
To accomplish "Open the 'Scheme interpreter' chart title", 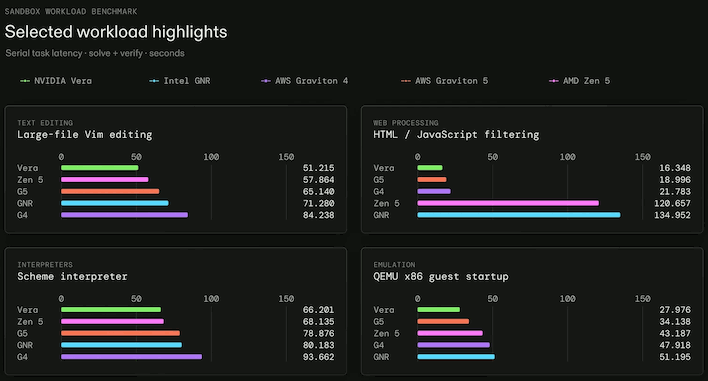I will 72,276.
